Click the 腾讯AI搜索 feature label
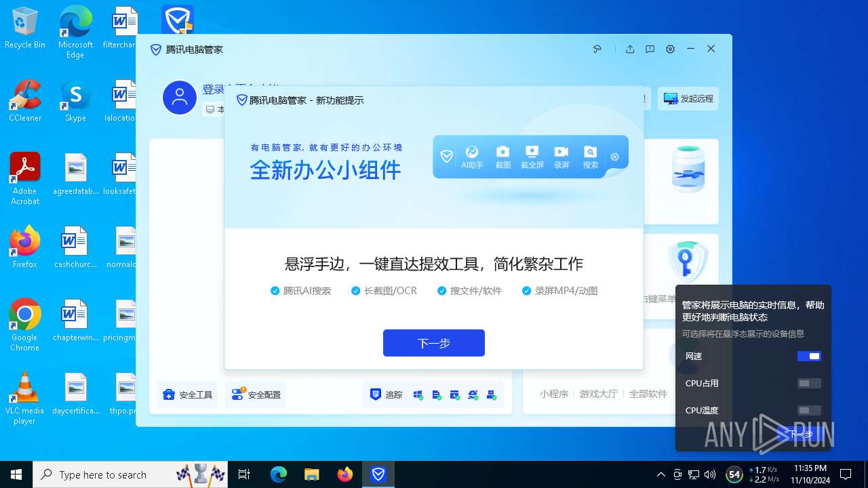 pyautogui.click(x=307, y=291)
